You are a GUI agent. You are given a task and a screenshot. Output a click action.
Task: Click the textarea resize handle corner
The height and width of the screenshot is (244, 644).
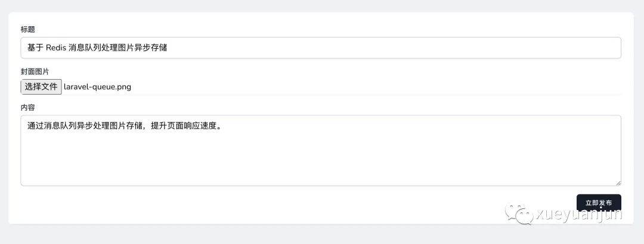point(618,183)
